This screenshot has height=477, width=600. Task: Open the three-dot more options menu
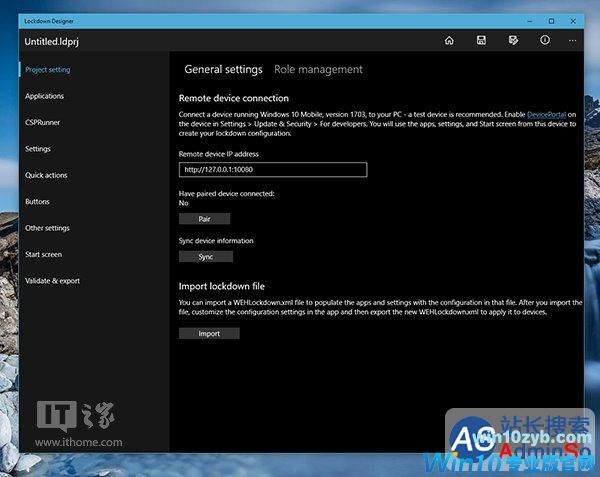point(573,41)
